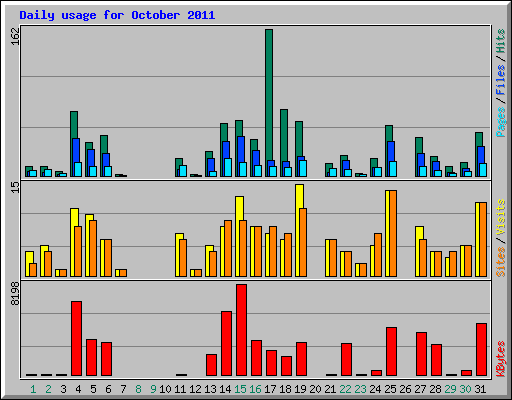This screenshot has width=512, height=400.
Task: Click day label '11' on the x-axis
Action: point(180,389)
